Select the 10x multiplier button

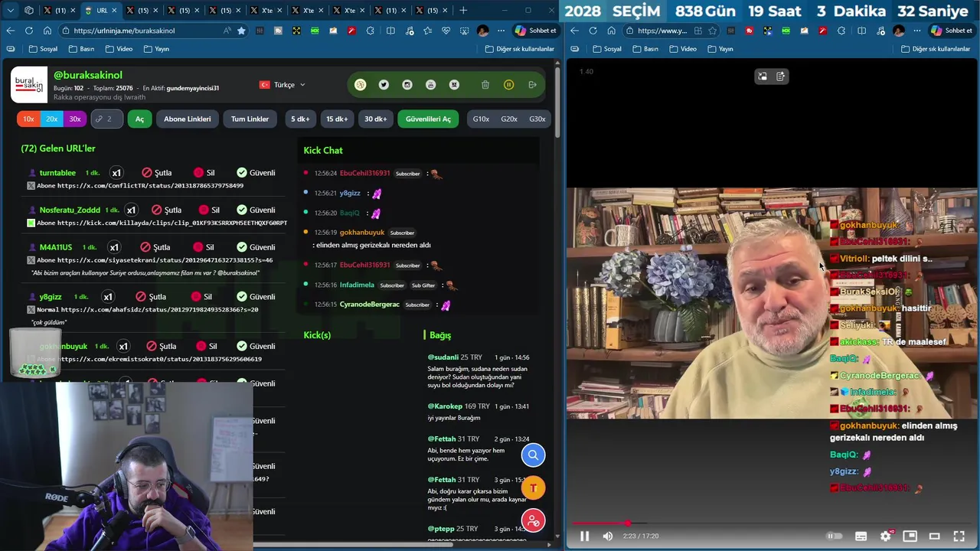coord(28,119)
